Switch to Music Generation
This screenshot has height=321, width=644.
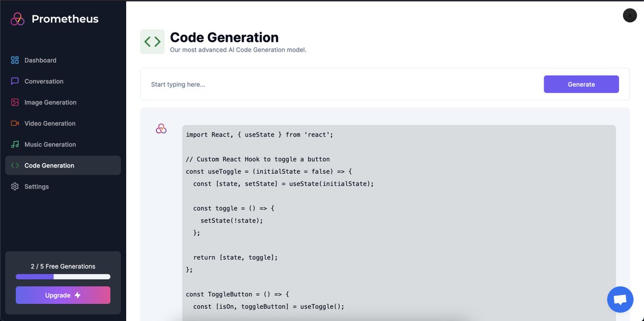63,144
